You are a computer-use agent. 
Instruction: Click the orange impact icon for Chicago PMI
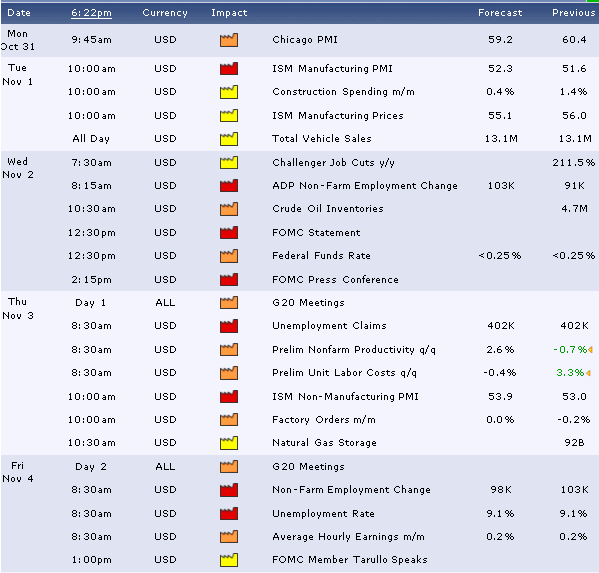(229, 40)
